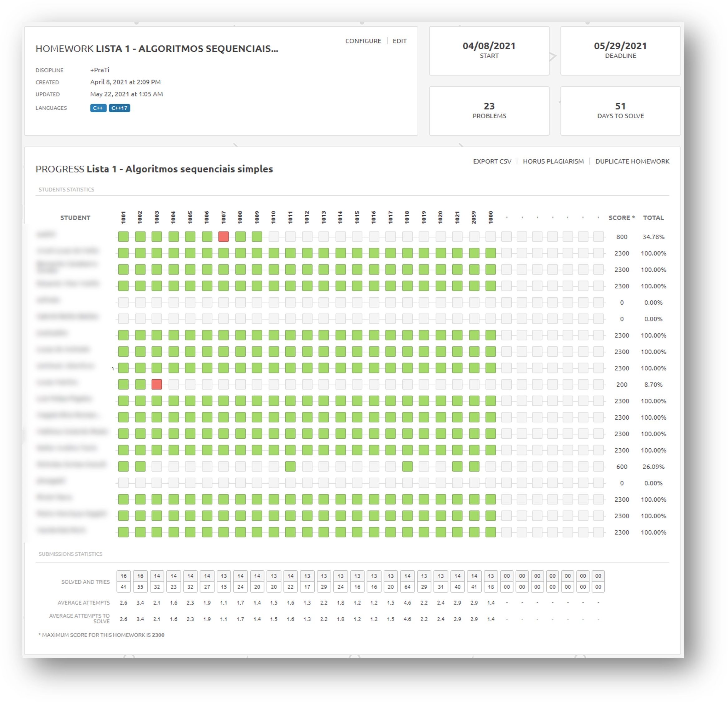
Task: Click solved-and-tries box showing 14 over 64
Action: (x=407, y=581)
